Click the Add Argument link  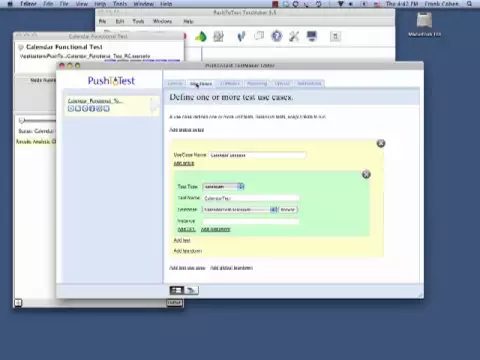point(215,229)
